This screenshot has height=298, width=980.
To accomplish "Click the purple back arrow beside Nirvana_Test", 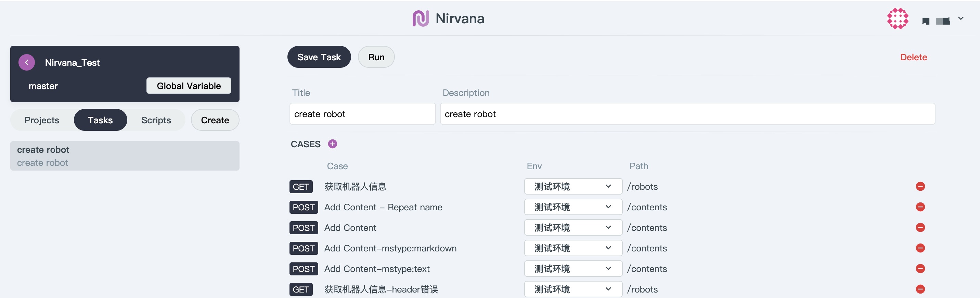I will [27, 62].
